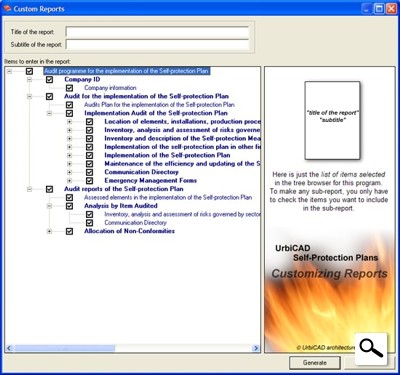Toggle Implementation Audit of the Self-protection Plan checkbox
Viewport: 400px width, 375px height.
tap(69, 113)
